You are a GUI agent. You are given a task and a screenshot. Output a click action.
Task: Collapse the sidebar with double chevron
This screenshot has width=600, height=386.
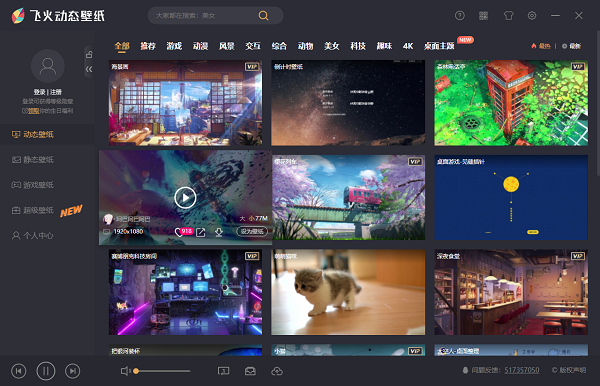point(89,69)
